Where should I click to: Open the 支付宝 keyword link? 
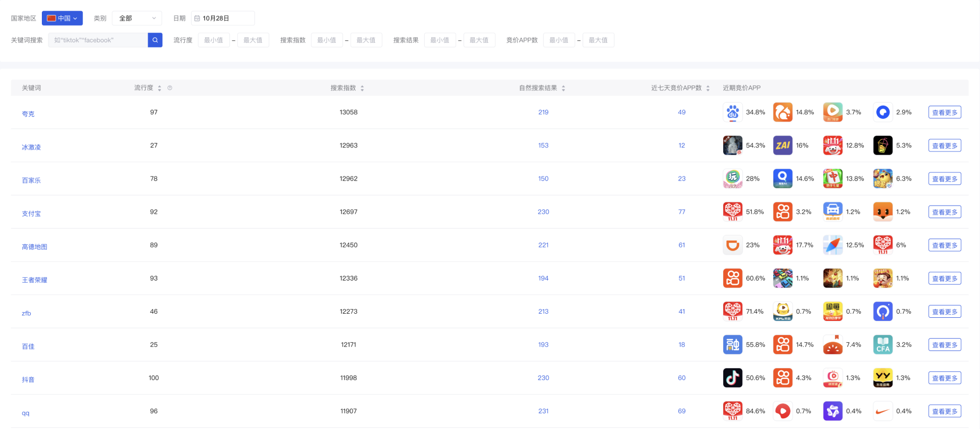coord(31,213)
